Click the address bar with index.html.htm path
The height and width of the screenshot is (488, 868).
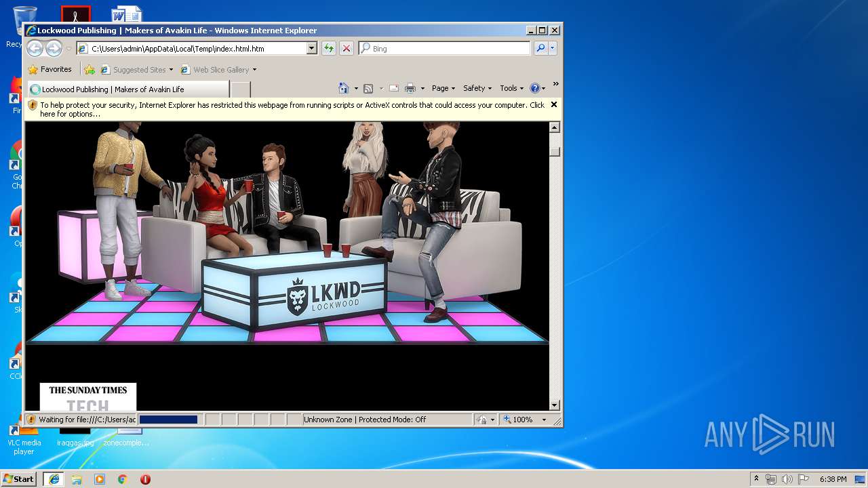192,48
